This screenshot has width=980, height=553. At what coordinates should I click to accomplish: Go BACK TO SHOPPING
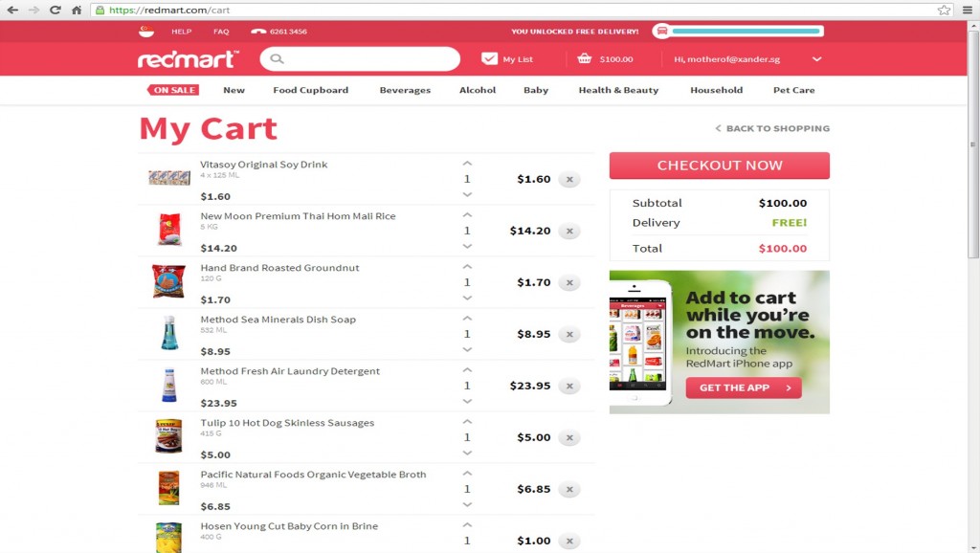pyautogui.click(x=772, y=128)
